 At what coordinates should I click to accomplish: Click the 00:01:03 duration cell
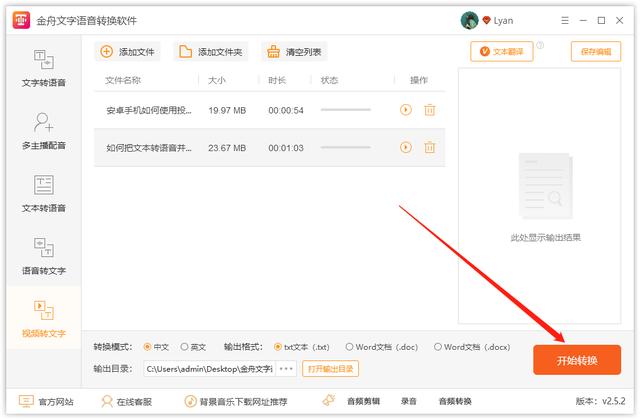pos(286,148)
